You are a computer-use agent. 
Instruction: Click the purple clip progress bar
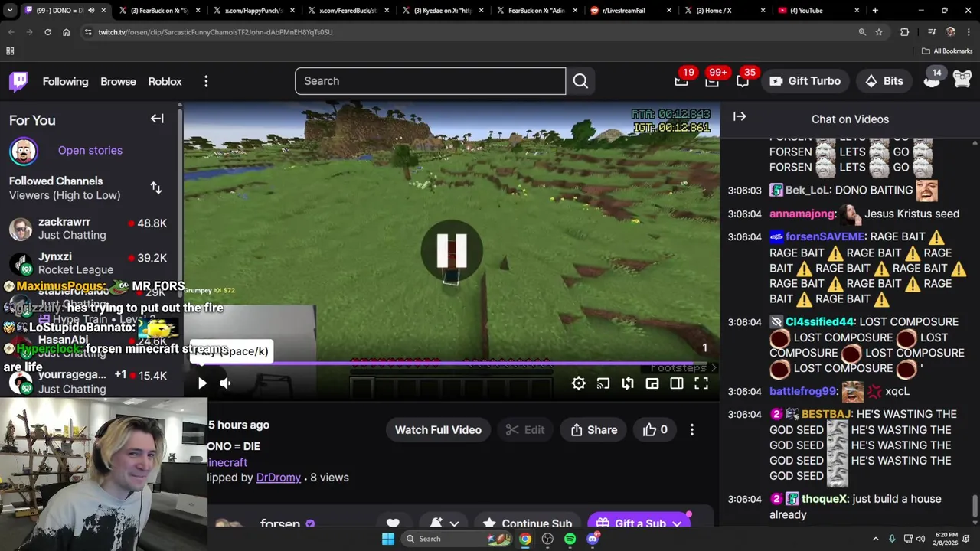(452, 364)
